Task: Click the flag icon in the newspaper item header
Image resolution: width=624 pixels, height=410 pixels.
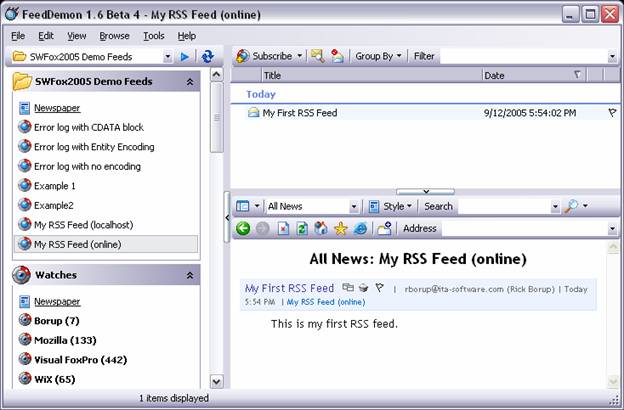Action: 380,287
